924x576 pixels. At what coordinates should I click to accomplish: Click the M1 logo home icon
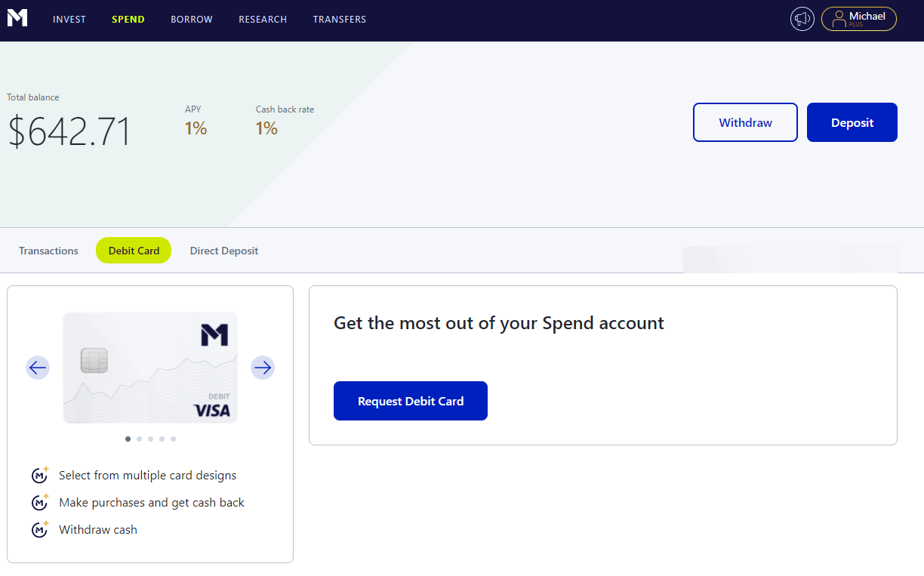click(17, 18)
